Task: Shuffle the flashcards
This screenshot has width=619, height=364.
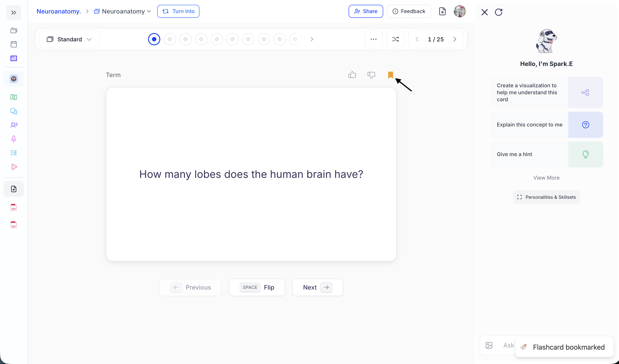Action: [x=395, y=39]
